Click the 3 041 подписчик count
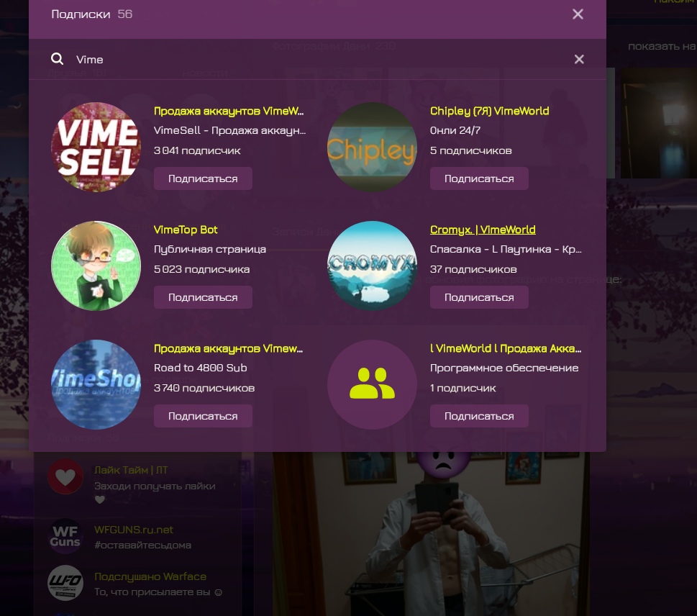 tap(197, 151)
